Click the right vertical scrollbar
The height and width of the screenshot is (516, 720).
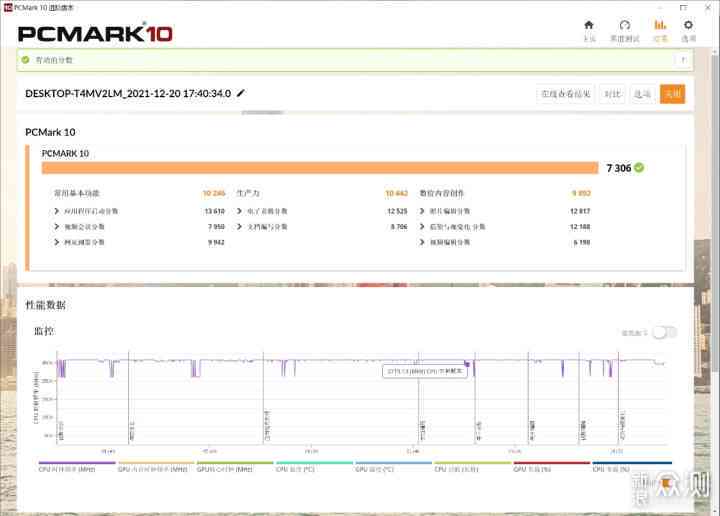pyautogui.click(x=716, y=211)
